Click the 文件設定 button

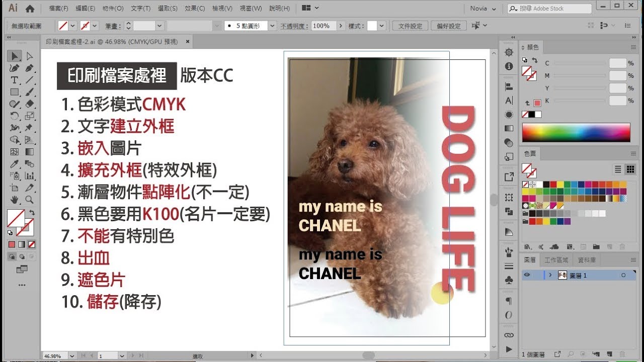coord(410,26)
